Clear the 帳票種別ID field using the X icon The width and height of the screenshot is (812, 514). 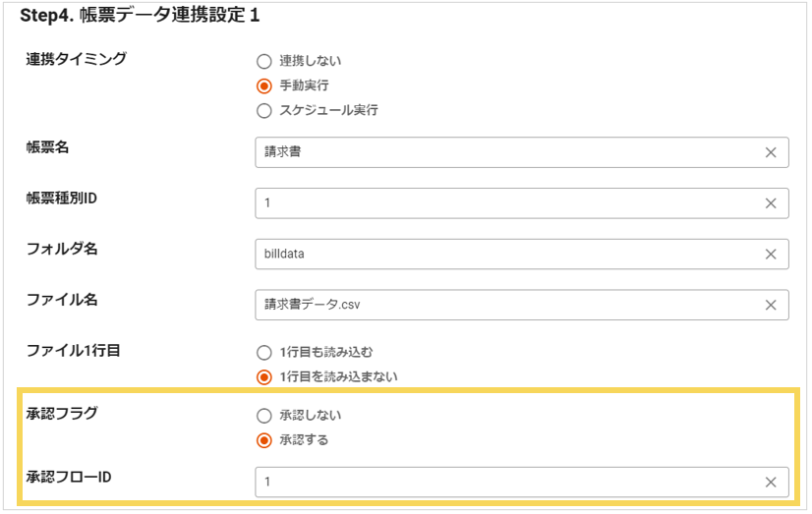point(771,203)
